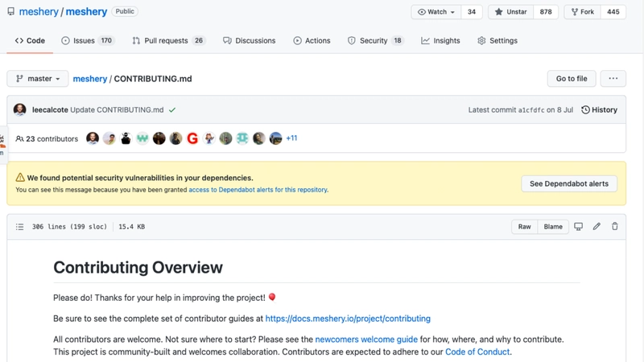The width and height of the screenshot is (644, 362).
Task: Open repository Settings tab
Action: (x=497, y=41)
